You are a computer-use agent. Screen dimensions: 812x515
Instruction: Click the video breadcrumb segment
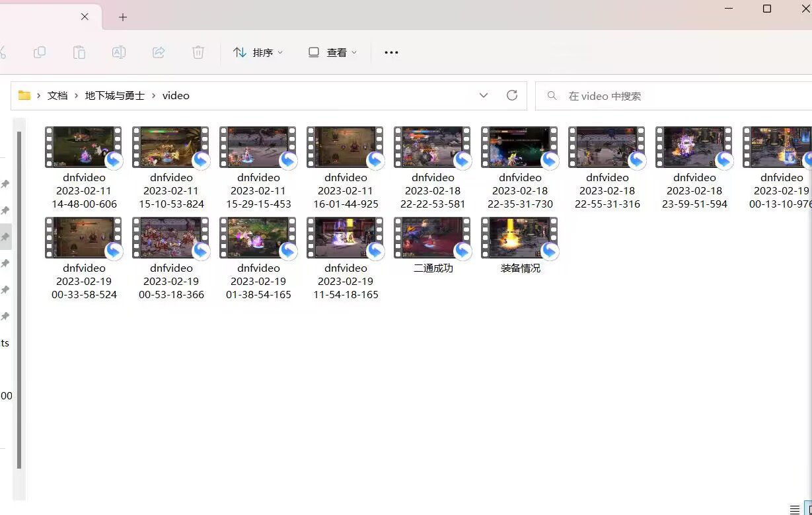pos(176,95)
